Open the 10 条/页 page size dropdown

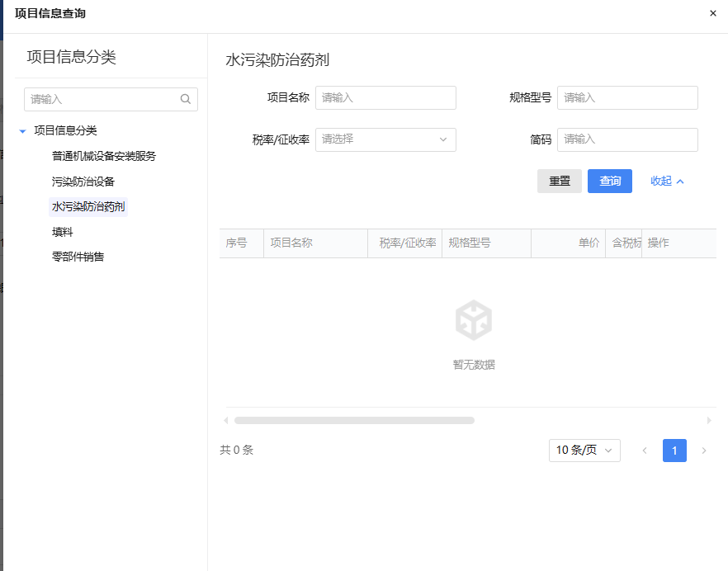584,451
